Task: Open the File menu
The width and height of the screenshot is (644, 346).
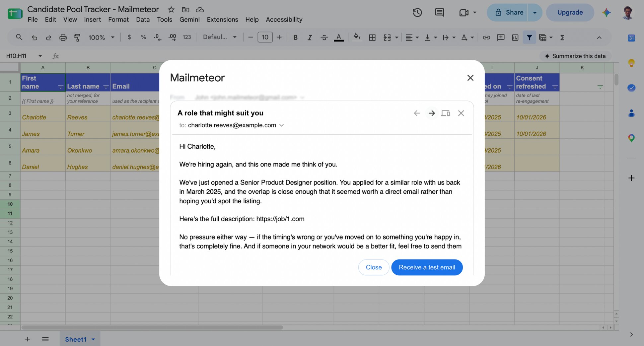Action: (x=33, y=20)
